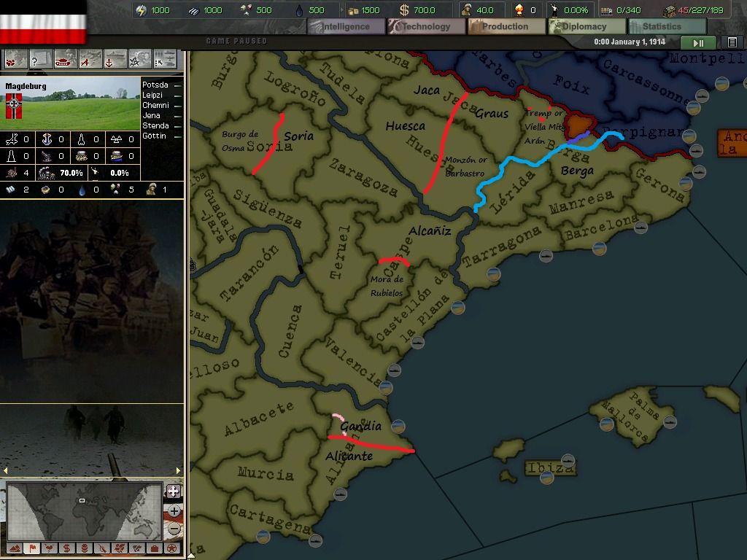Click the infrastructure 70.0% train icon
Viewport: 747px width, 560px height.
(47, 173)
